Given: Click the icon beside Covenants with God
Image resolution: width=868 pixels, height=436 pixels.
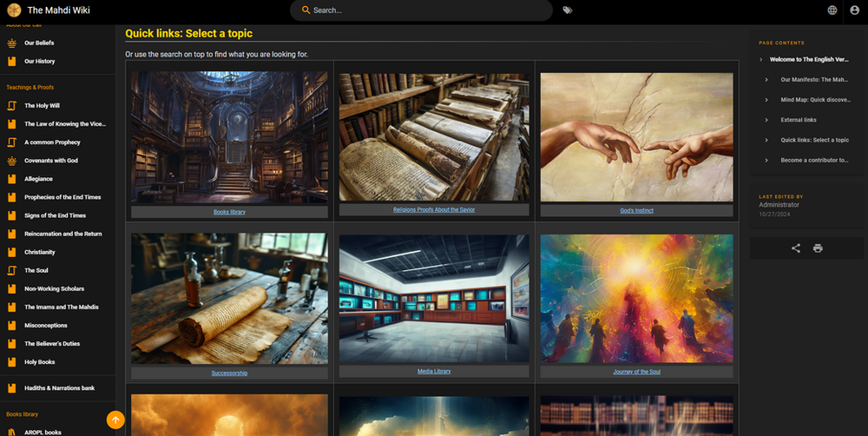Looking at the screenshot, I should pyautogui.click(x=11, y=161).
